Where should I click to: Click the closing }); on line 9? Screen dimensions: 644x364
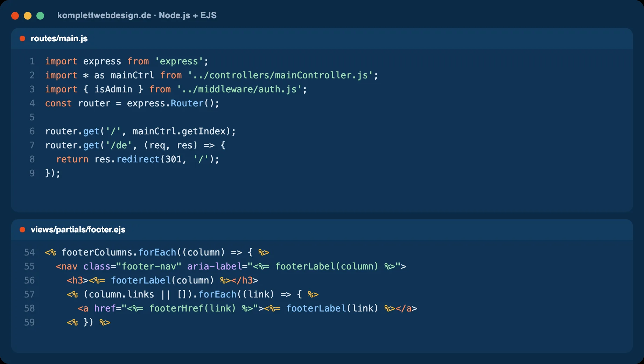pos(53,173)
